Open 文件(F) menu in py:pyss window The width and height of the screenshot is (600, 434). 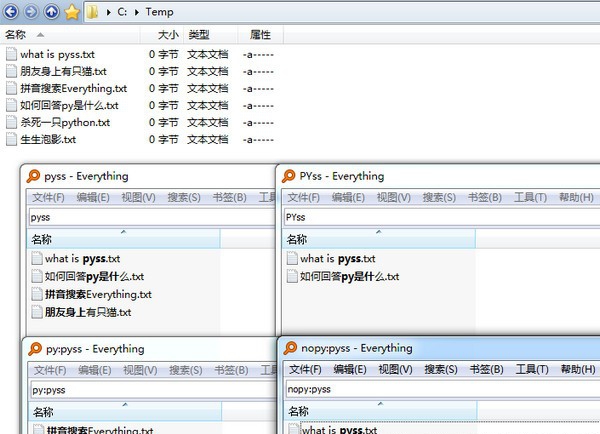50,370
